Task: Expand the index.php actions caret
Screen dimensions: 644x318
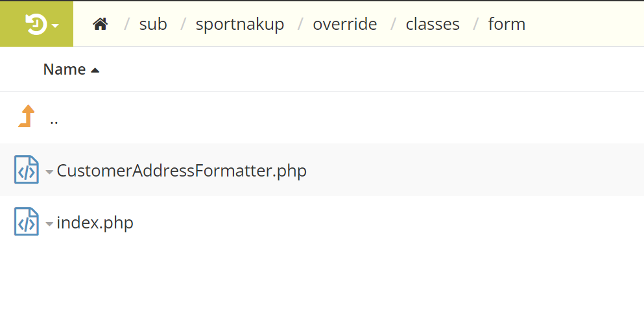Action: [x=50, y=225]
